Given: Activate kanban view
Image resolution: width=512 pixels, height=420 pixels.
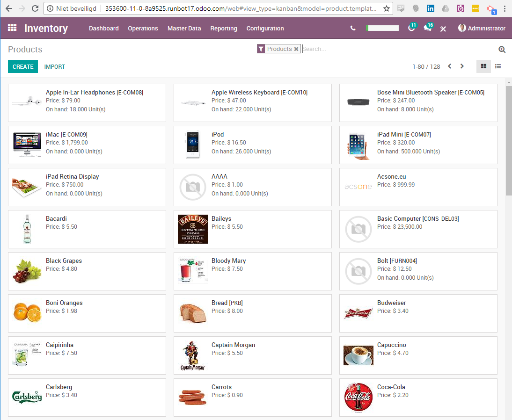Looking at the screenshot, I should coord(483,66).
